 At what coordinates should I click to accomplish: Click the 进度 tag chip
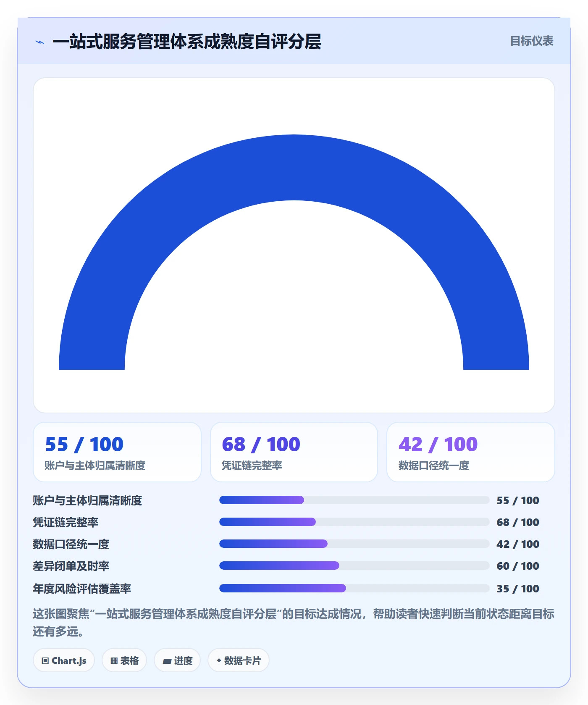(177, 660)
